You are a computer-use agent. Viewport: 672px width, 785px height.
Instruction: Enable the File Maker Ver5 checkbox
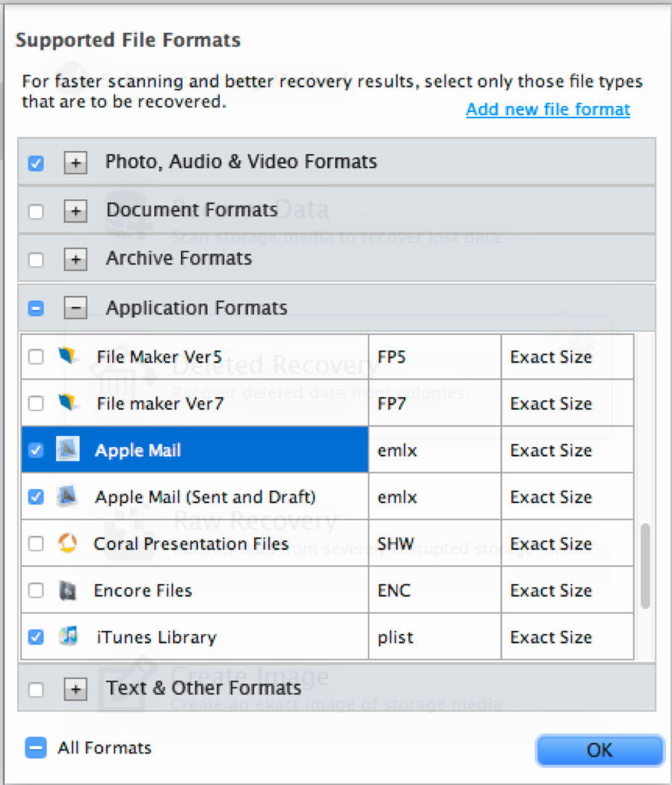click(36, 357)
